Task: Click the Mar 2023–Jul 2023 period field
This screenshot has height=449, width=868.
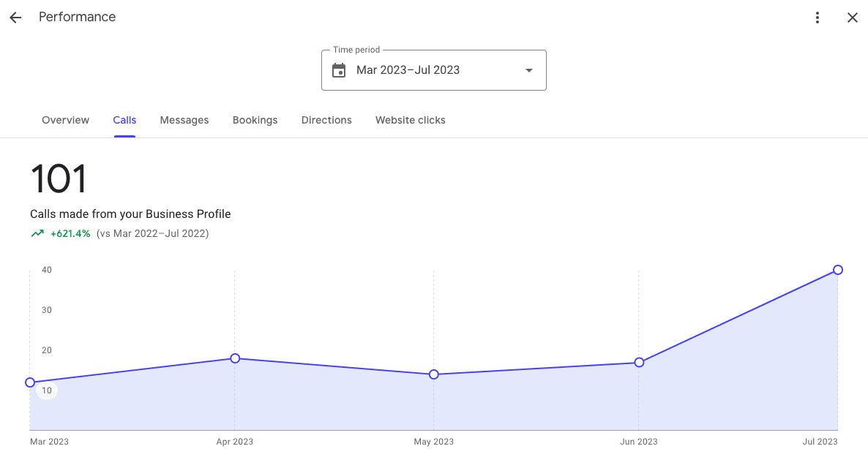Action: (434, 70)
